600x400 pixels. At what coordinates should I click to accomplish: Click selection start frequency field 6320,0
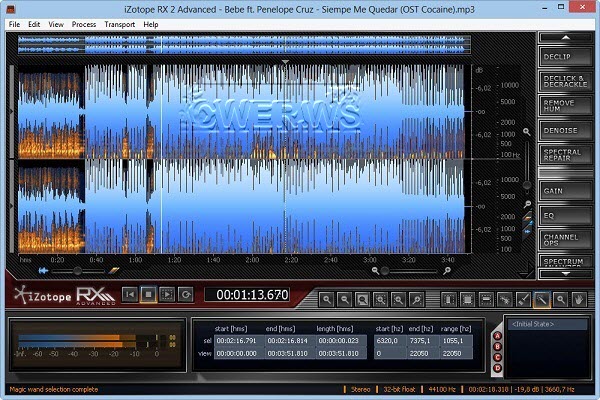[390, 341]
